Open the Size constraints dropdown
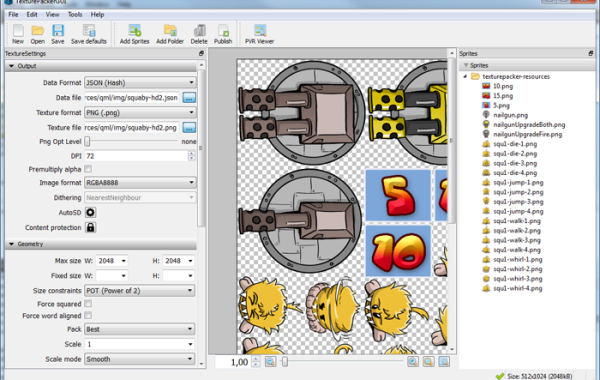The width and height of the screenshot is (600, 380). [x=140, y=290]
